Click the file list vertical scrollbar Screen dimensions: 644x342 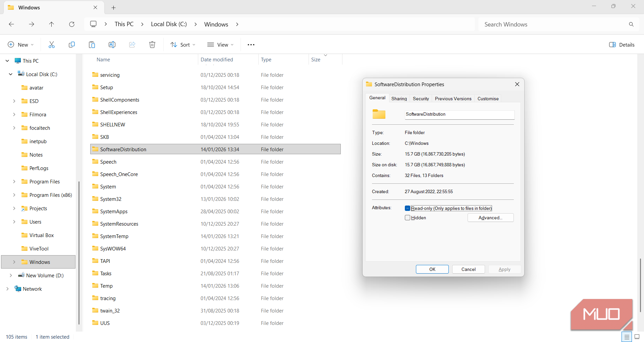tap(640, 285)
